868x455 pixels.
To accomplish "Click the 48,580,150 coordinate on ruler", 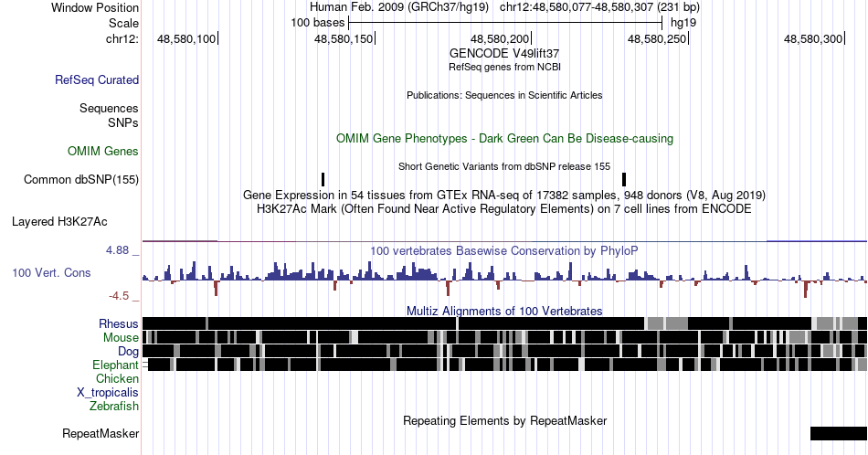I will click(x=344, y=38).
